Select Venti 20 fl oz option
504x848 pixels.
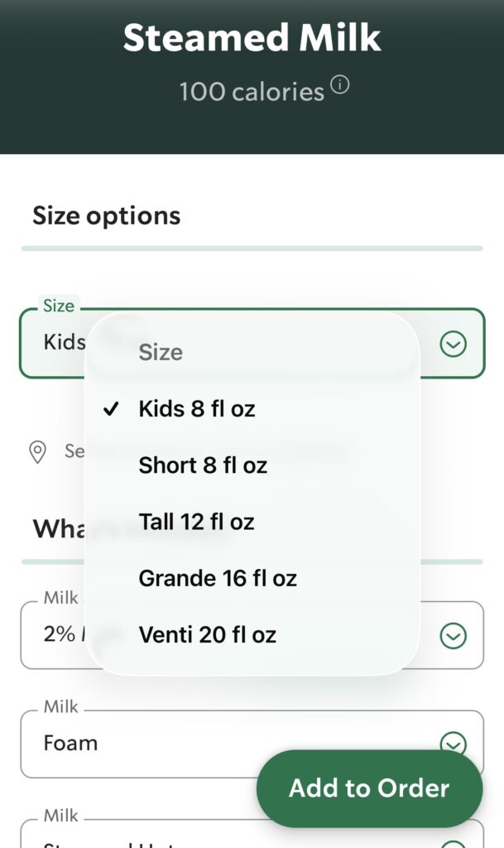(207, 635)
